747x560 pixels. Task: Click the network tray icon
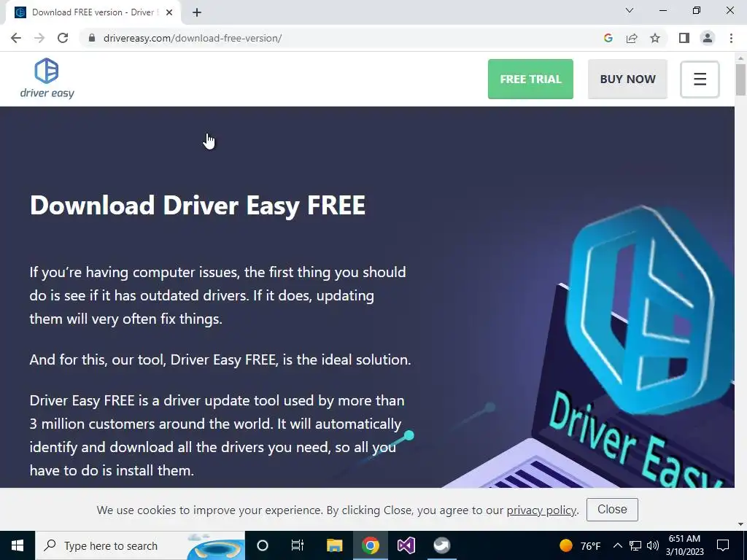tap(635, 545)
